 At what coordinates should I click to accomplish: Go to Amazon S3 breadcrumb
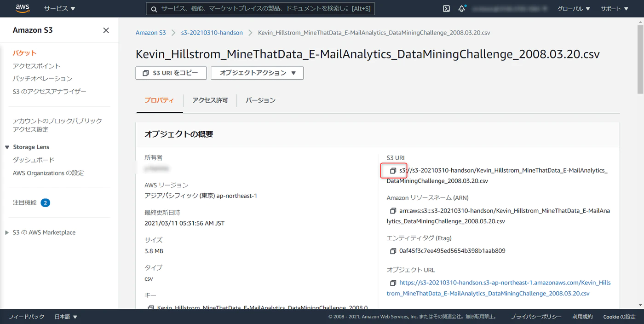tap(150, 33)
